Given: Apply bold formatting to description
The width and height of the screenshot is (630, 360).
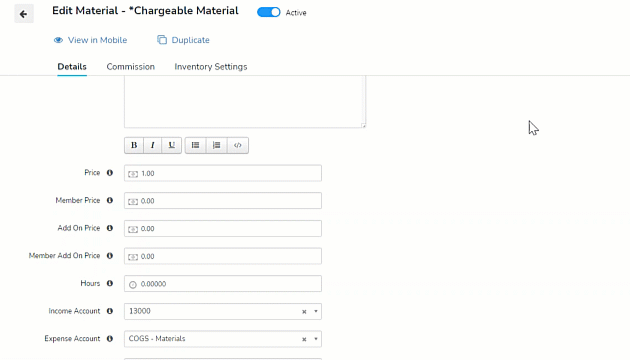Looking at the screenshot, I should (x=134, y=145).
